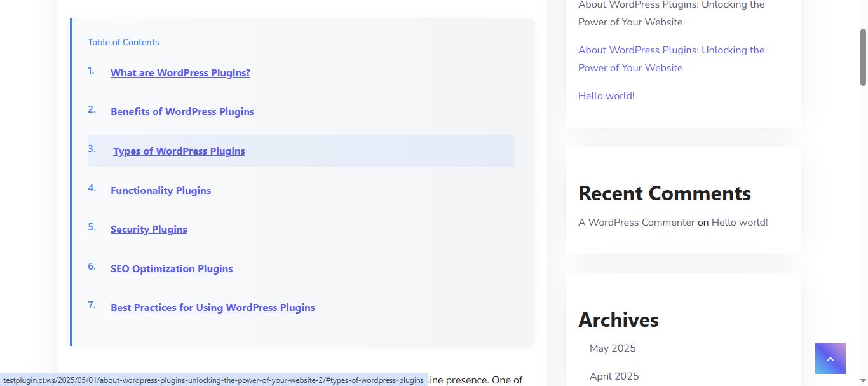This screenshot has height=386, width=868.
Task: Go to Types of WordPress Plugins
Action: pos(179,151)
